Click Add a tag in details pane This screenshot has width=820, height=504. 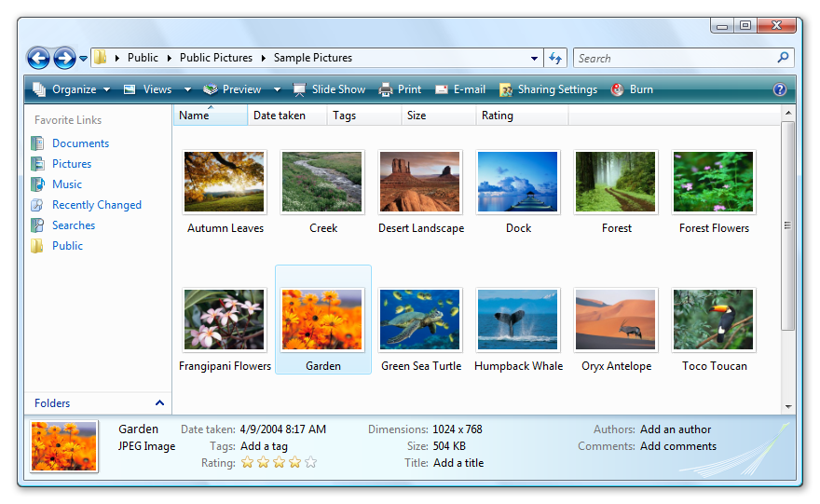click(x=264, y=446)
